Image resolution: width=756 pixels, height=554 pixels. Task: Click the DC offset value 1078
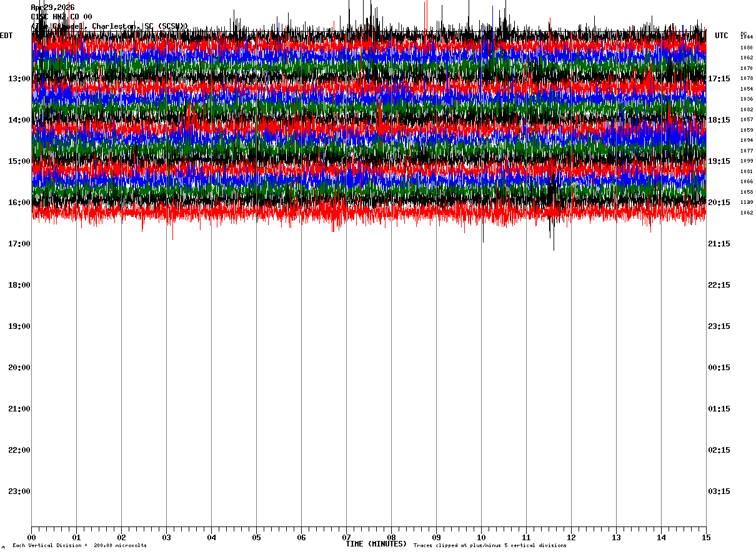click(x=747, y=78)
